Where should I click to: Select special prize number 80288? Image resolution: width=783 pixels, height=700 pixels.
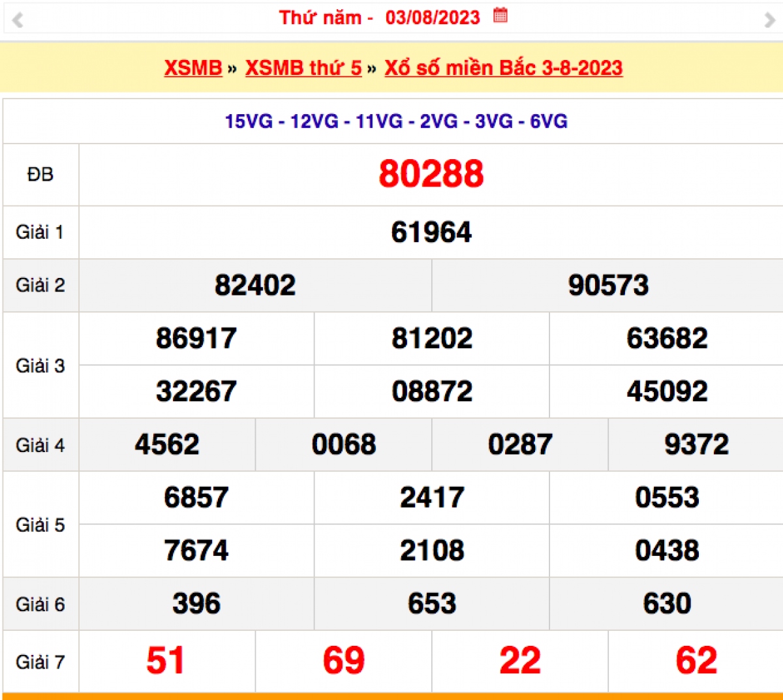click(431, 174)
